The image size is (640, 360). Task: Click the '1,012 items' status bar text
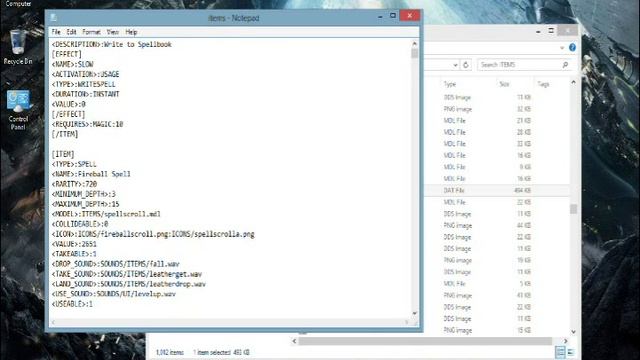tap(169, 352)
